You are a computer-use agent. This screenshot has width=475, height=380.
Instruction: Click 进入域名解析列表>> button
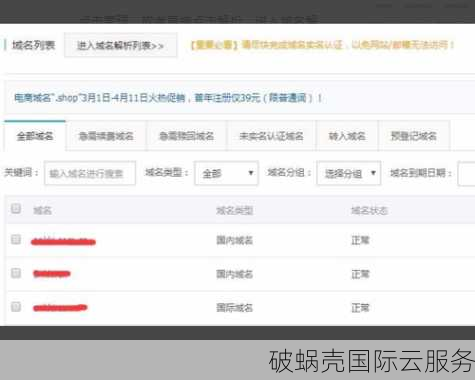pyautogui.click(x=120, y=45)
